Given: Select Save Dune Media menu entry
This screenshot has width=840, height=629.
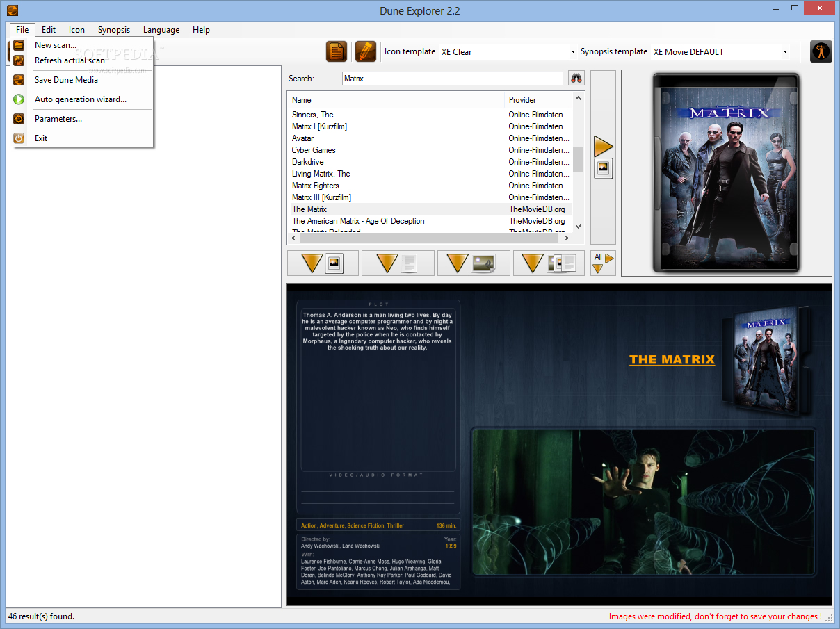Looking at the screenshot, I should [82, 80].
